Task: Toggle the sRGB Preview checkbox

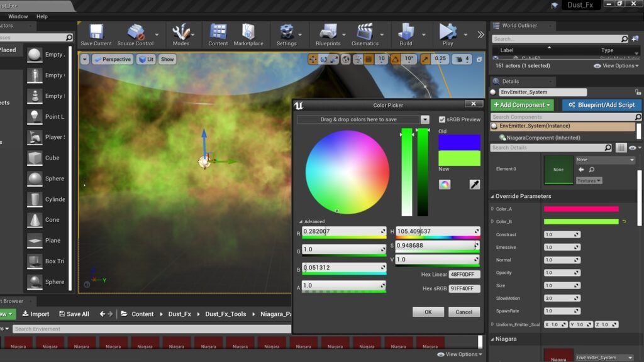Action: click(442, 119)
